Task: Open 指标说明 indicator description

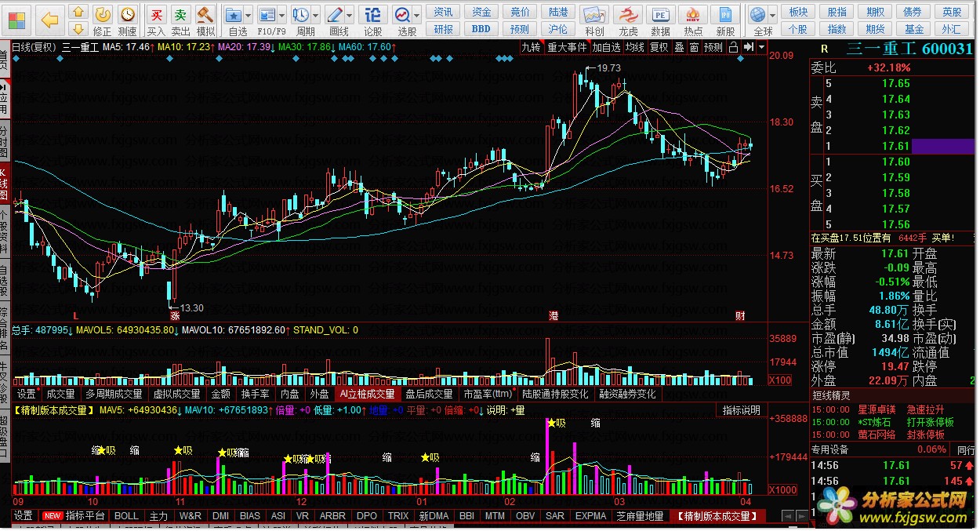Action: tap(741, 410)
